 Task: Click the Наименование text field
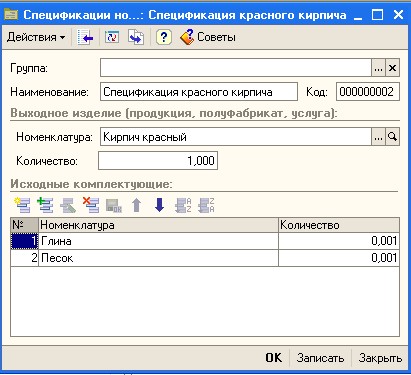pyautogui.click(x=199, y=92)
